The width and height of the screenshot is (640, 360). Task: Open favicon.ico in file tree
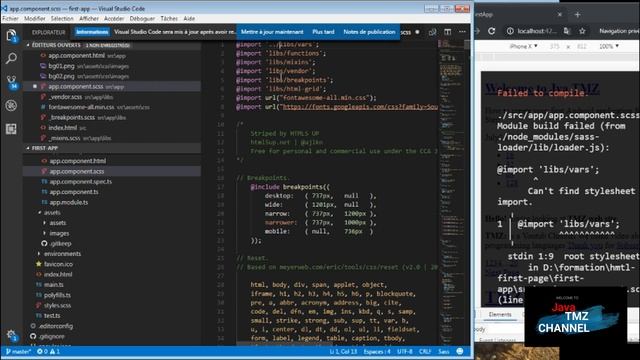(58, 264)
